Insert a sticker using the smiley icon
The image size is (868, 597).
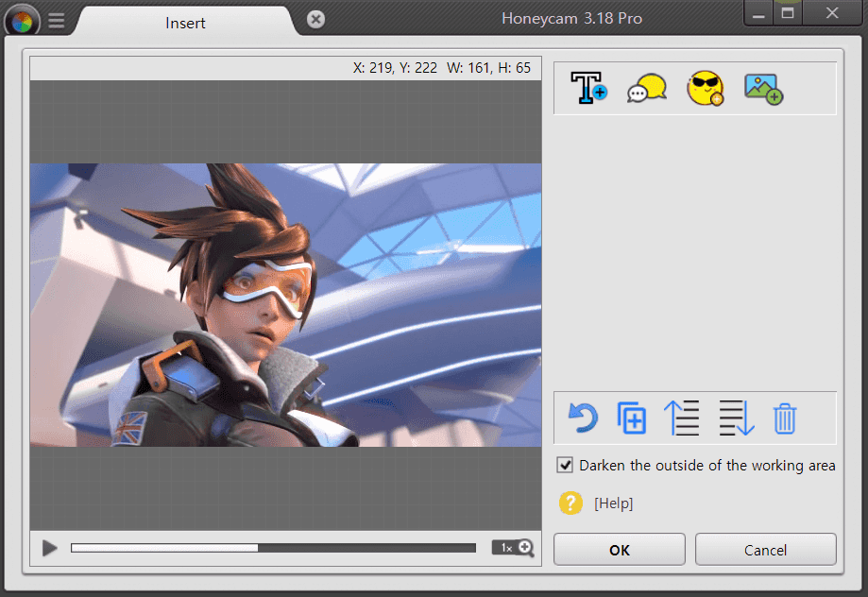tap(705, 87)
